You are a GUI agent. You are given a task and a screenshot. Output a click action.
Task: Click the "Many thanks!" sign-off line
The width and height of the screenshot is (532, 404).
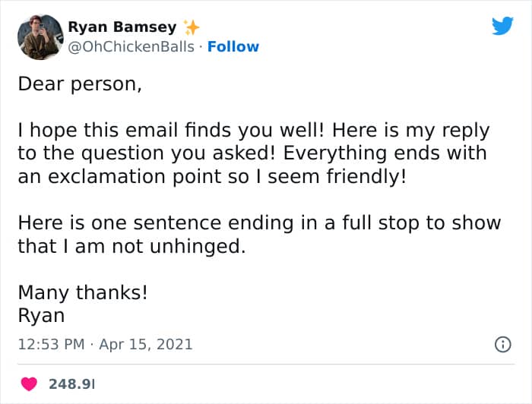click(82, 292)
